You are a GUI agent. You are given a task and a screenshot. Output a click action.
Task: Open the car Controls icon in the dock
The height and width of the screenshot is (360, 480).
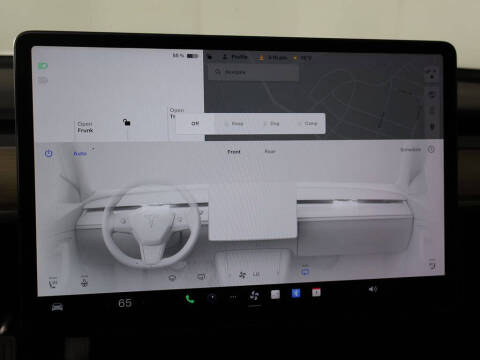click(57, 306)
